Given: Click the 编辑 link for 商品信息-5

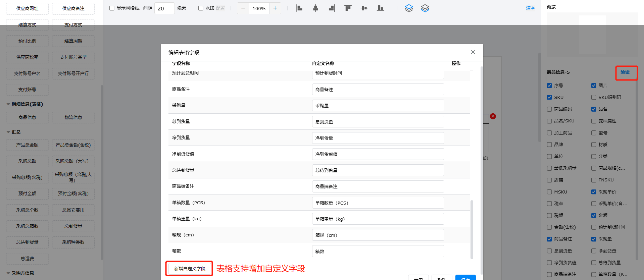Looking at the screenshot, I should [625, 72].
